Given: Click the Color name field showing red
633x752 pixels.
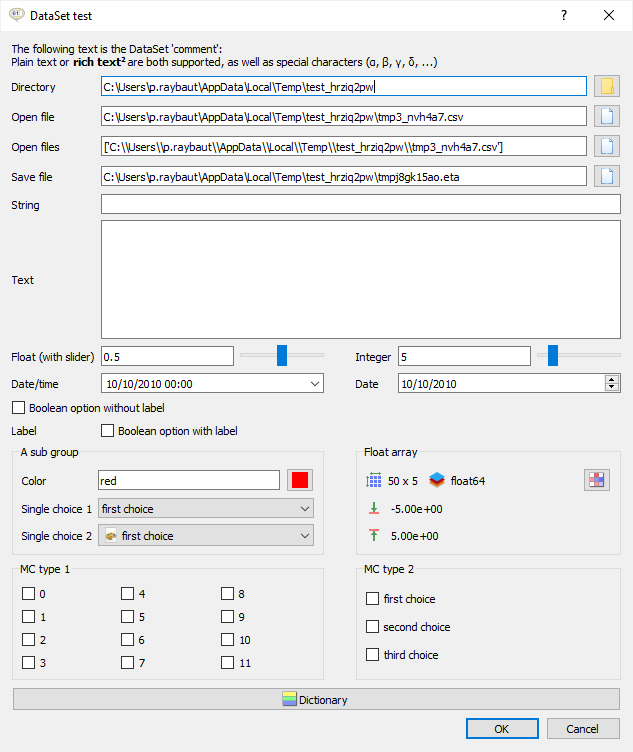Looking at the screenshot, I should click(189, 480).
